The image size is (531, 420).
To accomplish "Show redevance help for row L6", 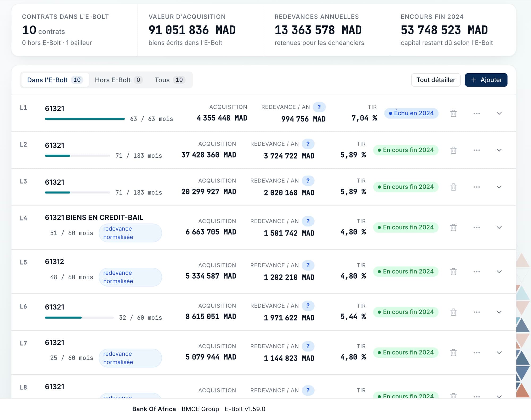I will [x=308, y=306].
